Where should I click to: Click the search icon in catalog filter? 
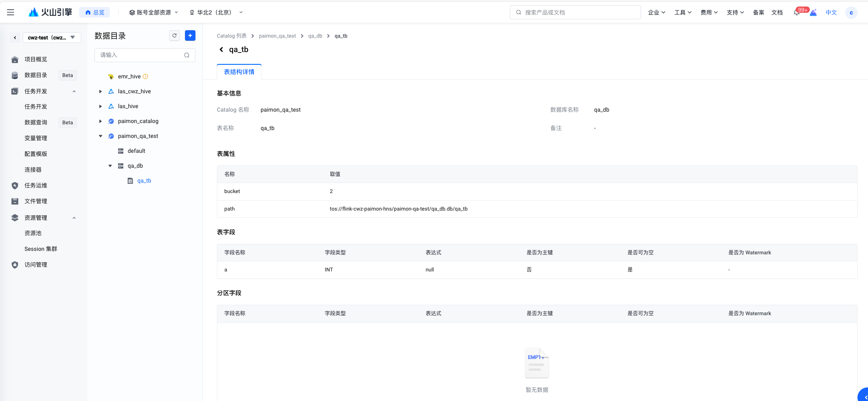[x=187, y=55]
